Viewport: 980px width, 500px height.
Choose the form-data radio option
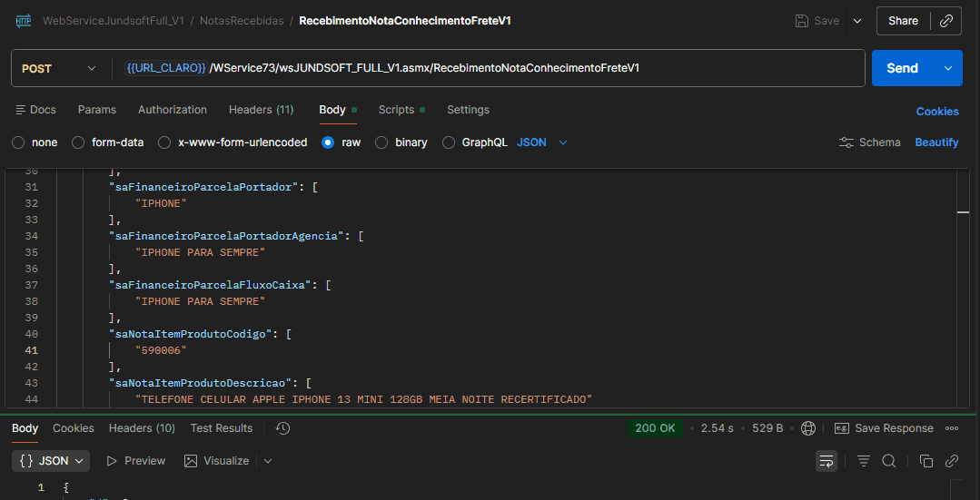tap(78, 142)
